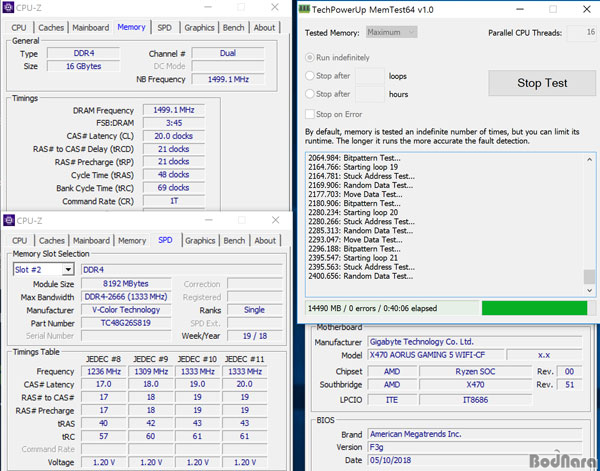The height and width of the screenshot is (471, 600).
Task: Click MemTest64 log scrollbar up arrow
Action: [589, 160]
